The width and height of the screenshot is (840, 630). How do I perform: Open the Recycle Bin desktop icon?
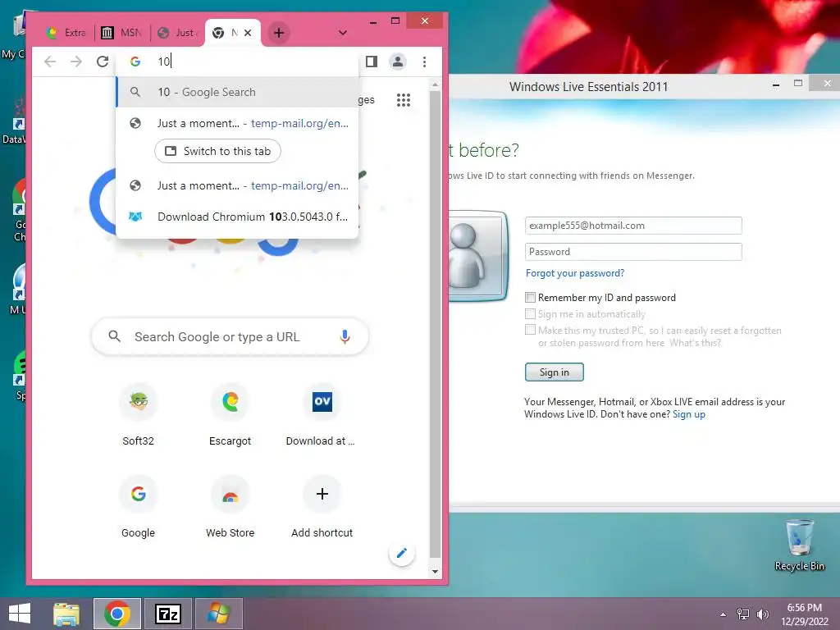pos(799,545)
